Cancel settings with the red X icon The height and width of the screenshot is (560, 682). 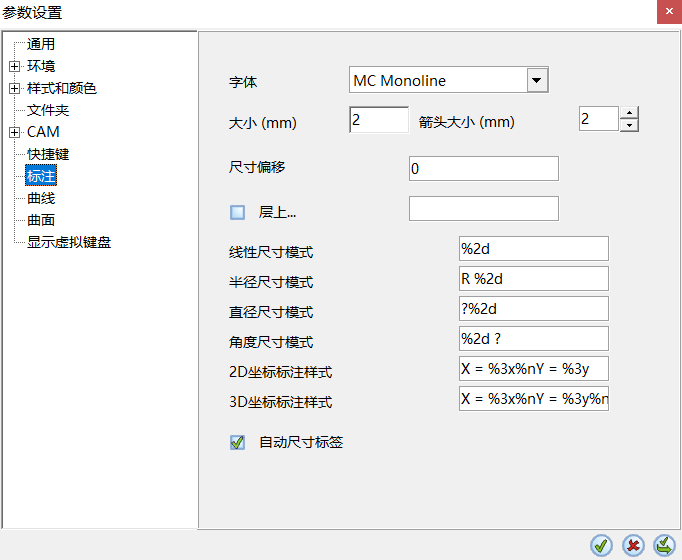pos(633,545)
